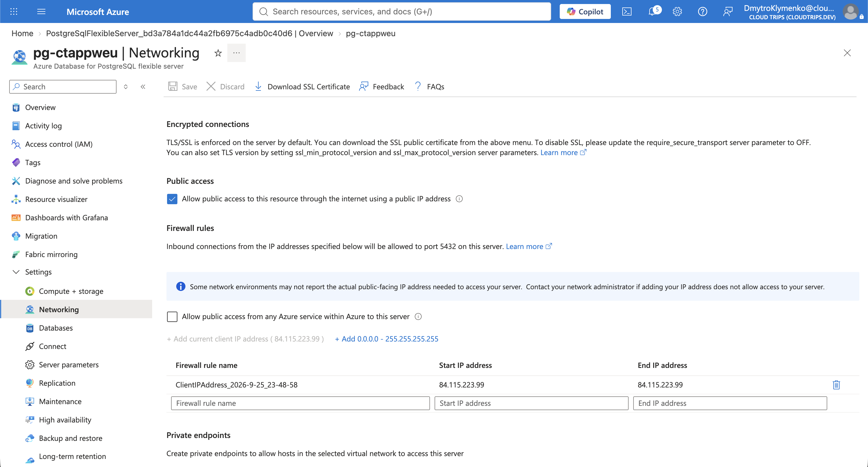
Task: Open the Azure portal apps grid icon
Action: tap(14, 11)
